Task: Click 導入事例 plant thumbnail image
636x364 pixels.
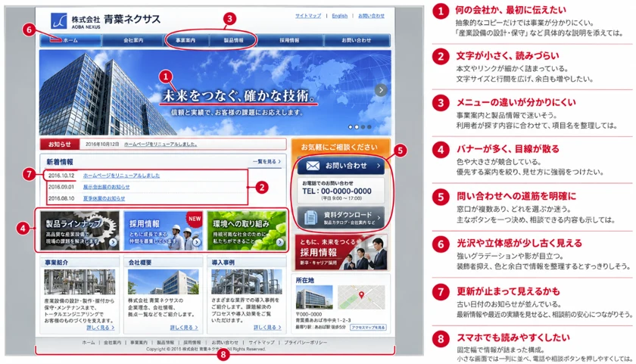Action: click(247, 282)
